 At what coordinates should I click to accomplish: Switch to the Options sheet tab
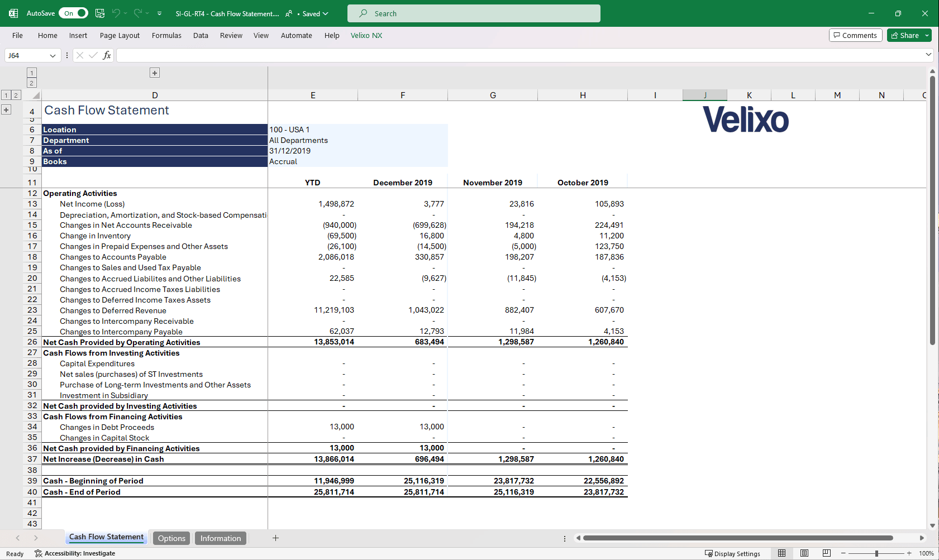tap(171, 538)
